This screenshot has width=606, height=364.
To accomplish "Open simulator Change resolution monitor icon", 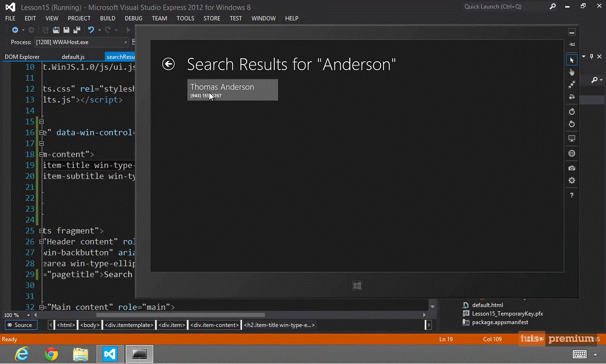I will click(572, 139).
